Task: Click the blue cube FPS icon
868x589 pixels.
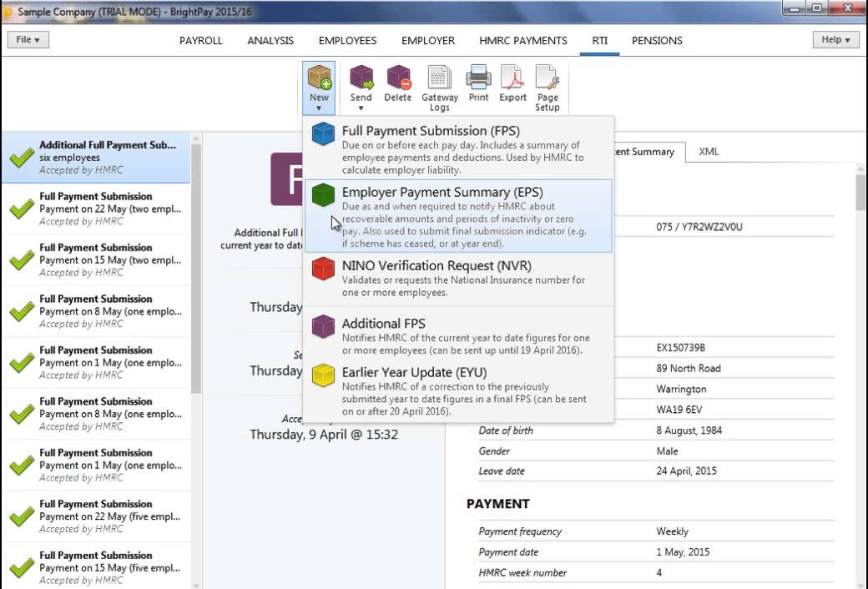Action: [x=323, y=134]
